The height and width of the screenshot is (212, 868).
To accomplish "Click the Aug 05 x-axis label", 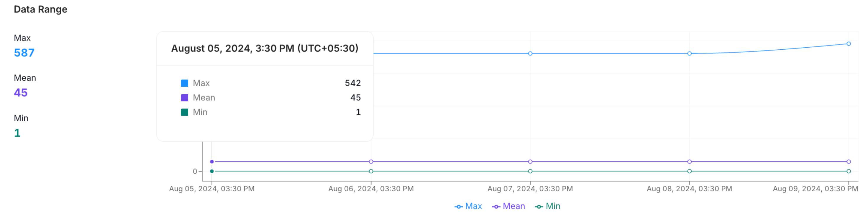I will click(211, 189).
